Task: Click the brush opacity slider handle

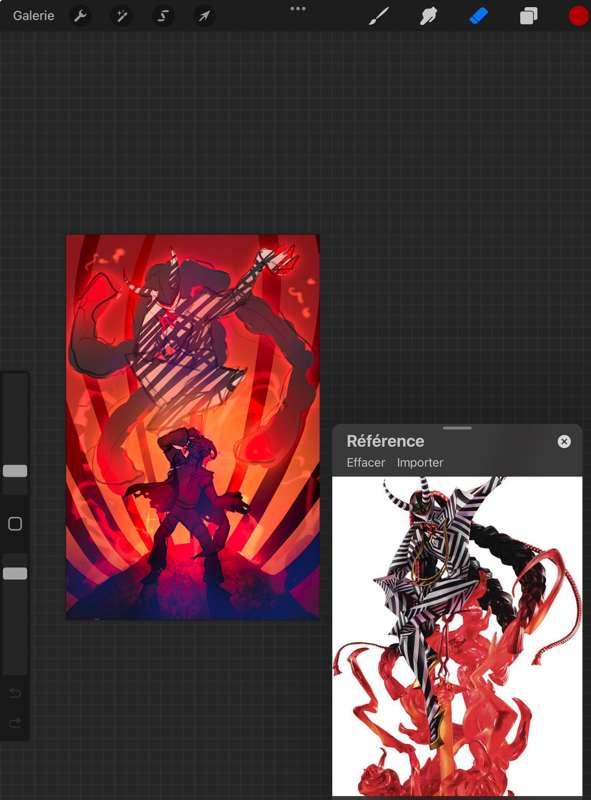Action: coord(15,573)
